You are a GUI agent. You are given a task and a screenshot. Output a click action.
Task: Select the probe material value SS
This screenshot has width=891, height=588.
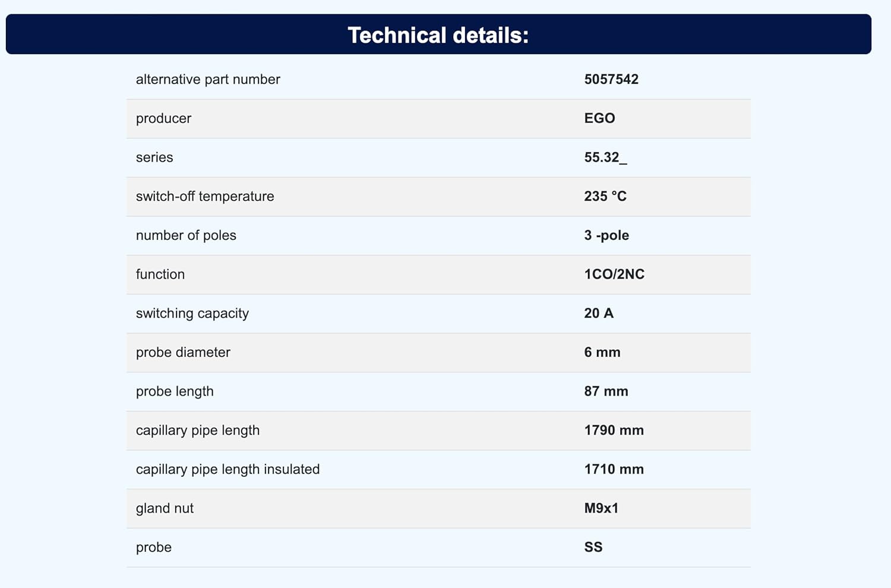(593, 547)
